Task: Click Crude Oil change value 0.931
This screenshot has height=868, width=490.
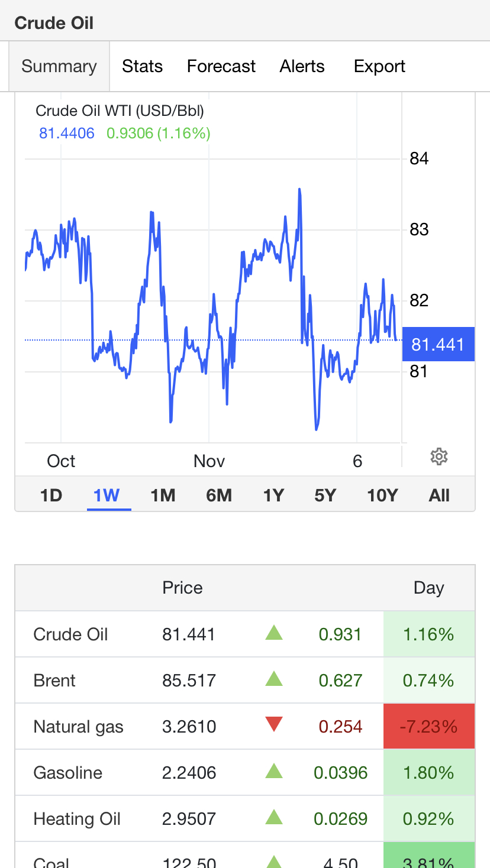Action: click(340, 634)
